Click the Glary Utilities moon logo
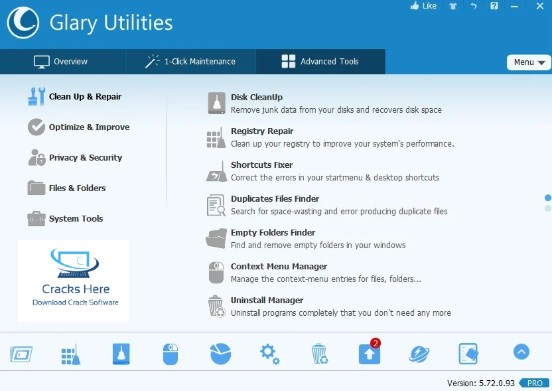552x391 pixels. tap(23, 23)
